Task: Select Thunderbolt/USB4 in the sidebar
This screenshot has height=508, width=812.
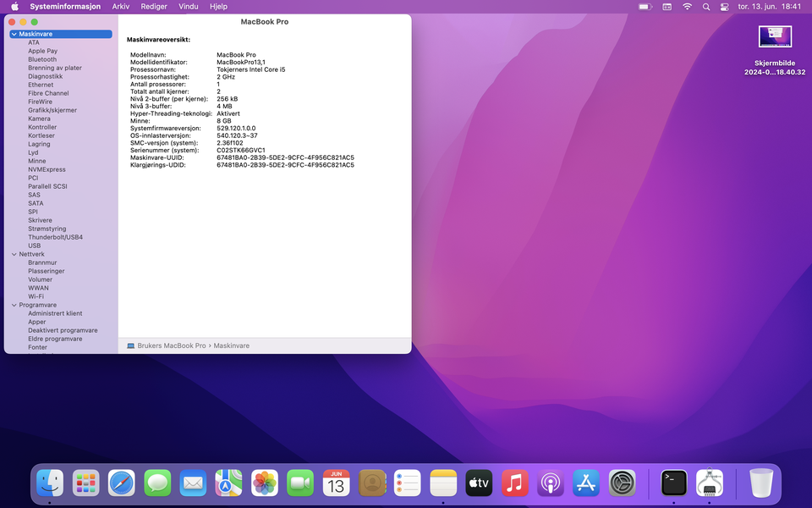Action: coord(55,237)
